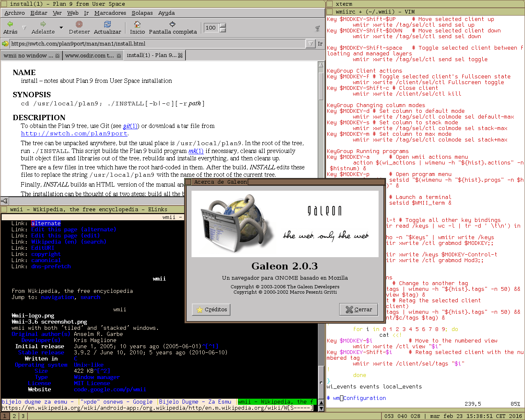This screenshot has height=420, width=525.
Task: Click the date and time in the wmii status bar
Action: 476,416
